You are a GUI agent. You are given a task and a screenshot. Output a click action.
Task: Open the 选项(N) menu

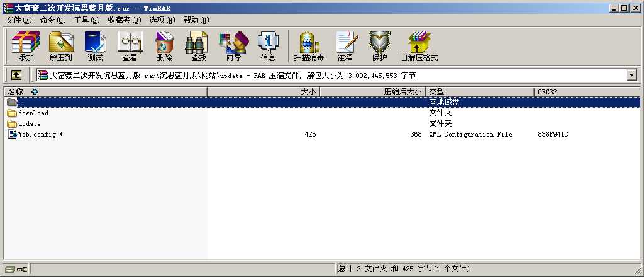(x=162, y=20)
